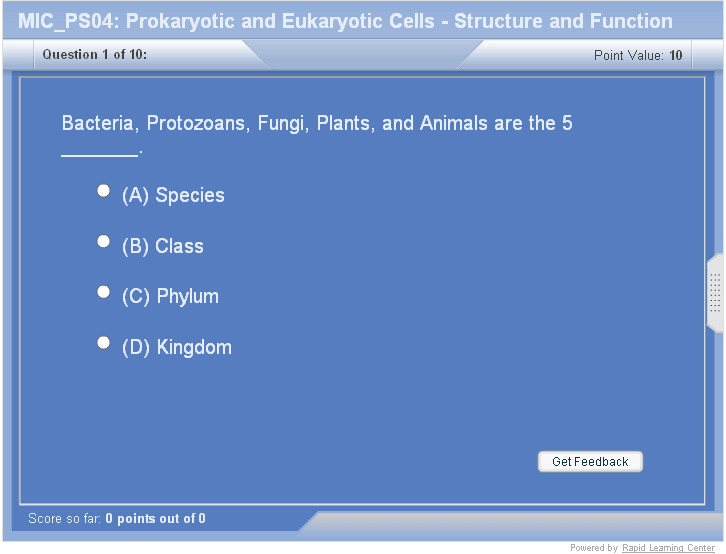726x554 pixels.
Task: Click the '(D) Kingdom' answer label
Action: click(177, 348)
